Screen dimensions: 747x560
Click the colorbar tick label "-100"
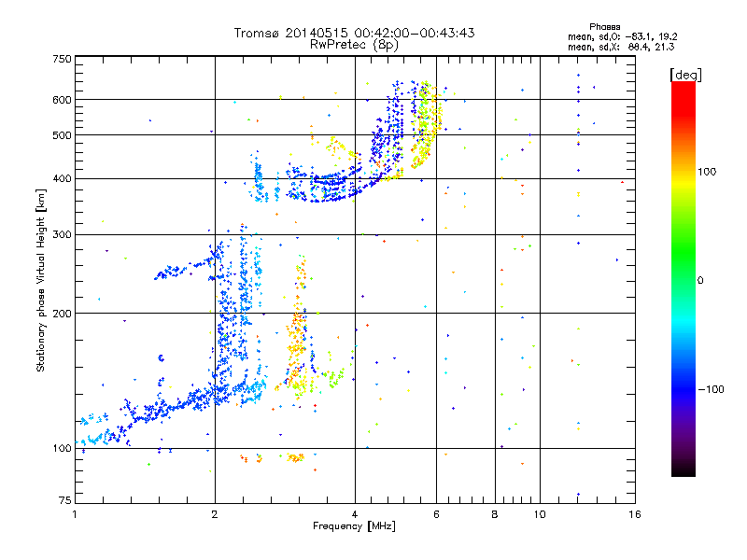pos(712,389)
